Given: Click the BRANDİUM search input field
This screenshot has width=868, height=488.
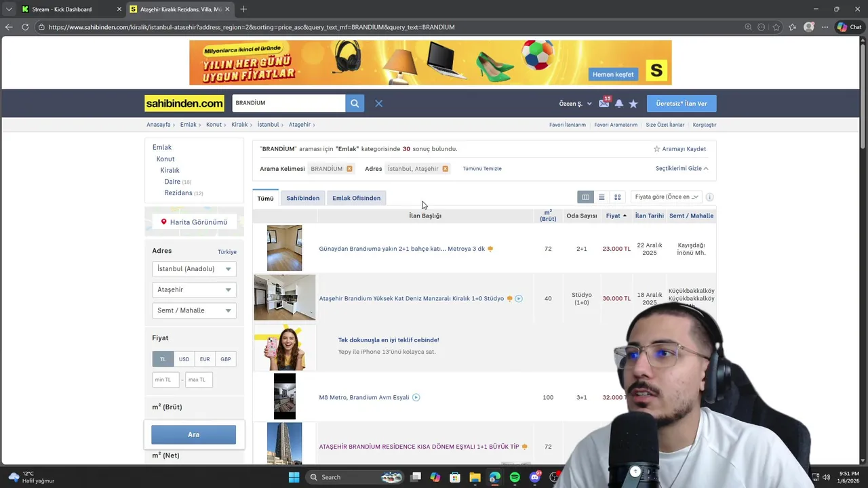Looking at the screenshot, I should 289,103.
